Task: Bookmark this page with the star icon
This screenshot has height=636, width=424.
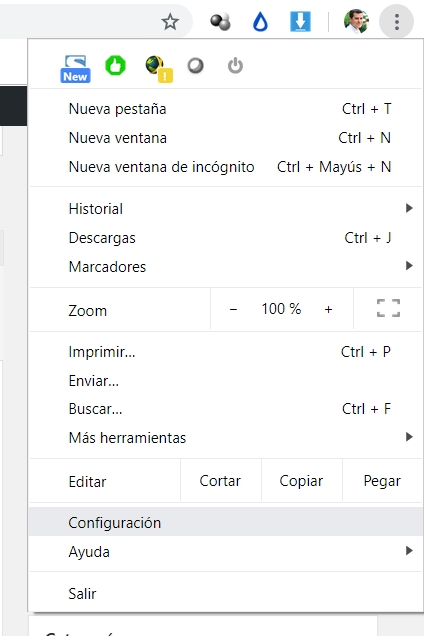Action: click(x=170, y=21)
